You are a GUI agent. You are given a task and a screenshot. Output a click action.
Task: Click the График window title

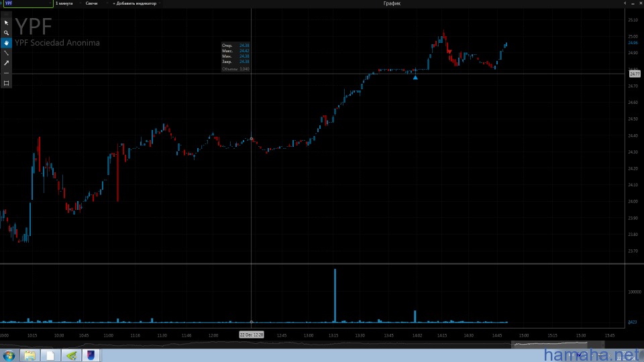click(x=392, y=3)
